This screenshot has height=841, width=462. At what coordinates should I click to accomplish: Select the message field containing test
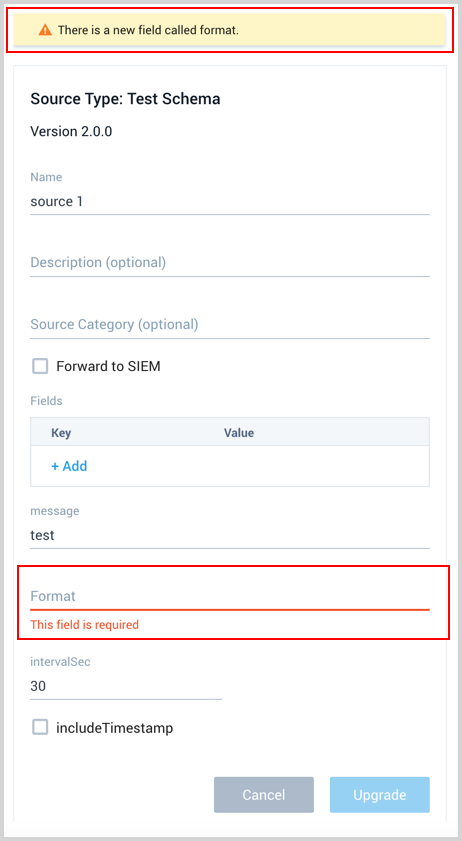230,535
